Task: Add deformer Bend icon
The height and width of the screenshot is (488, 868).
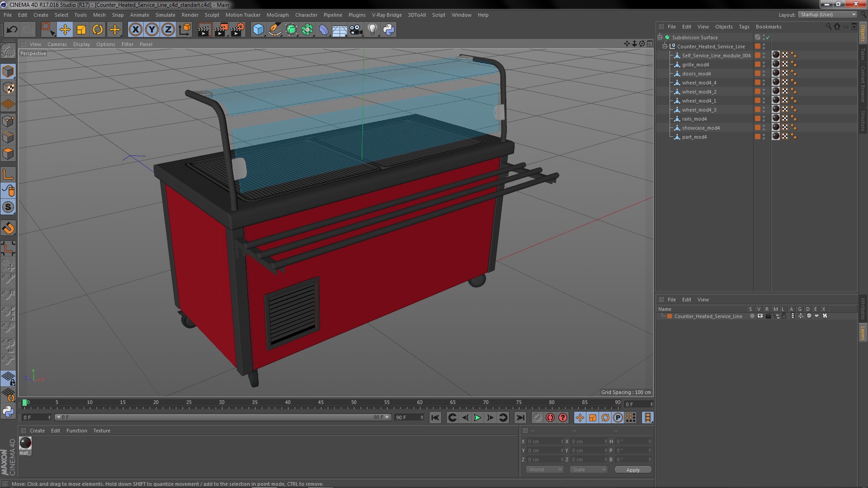Action: click(324, 30)
